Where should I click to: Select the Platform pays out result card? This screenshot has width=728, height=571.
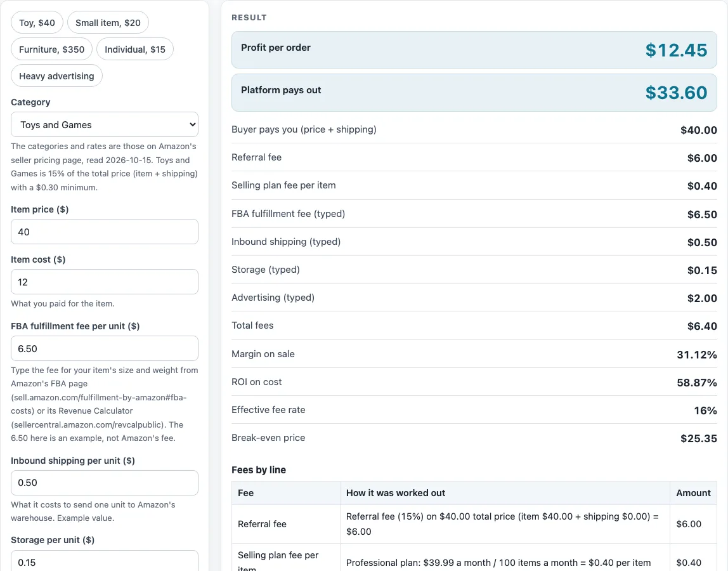474,93
